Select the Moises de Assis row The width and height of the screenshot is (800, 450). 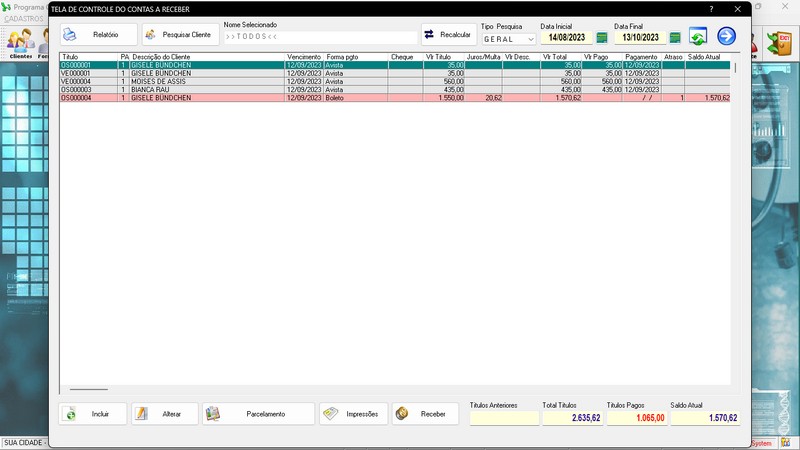200,81
